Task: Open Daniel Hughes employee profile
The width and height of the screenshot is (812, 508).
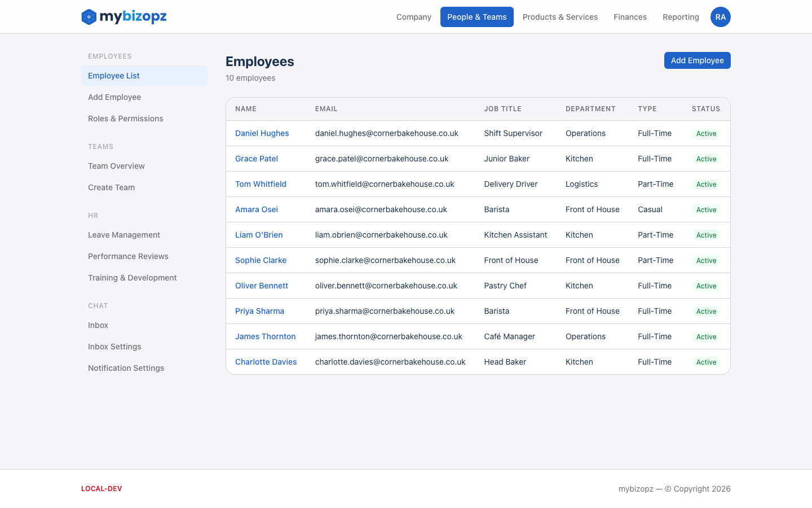Action: coord(262,133)
